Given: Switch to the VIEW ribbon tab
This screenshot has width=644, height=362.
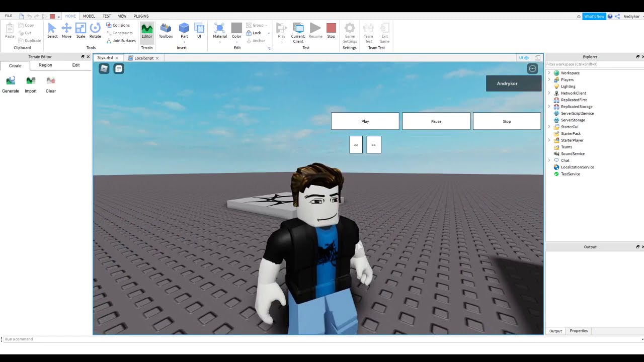Looking at the screenshot, I should (x=122, y=16).
